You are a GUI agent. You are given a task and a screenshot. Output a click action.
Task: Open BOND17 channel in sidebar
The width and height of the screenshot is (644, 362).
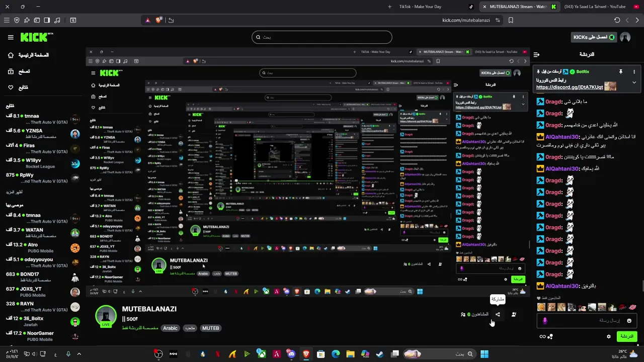(43, 277)
